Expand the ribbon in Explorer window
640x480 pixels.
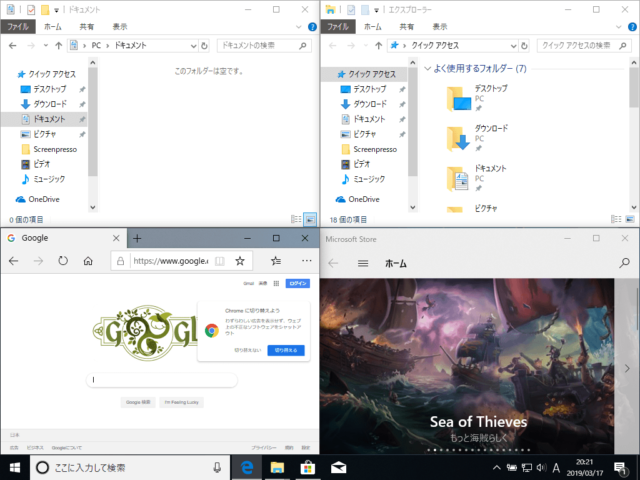click(619, 27)
